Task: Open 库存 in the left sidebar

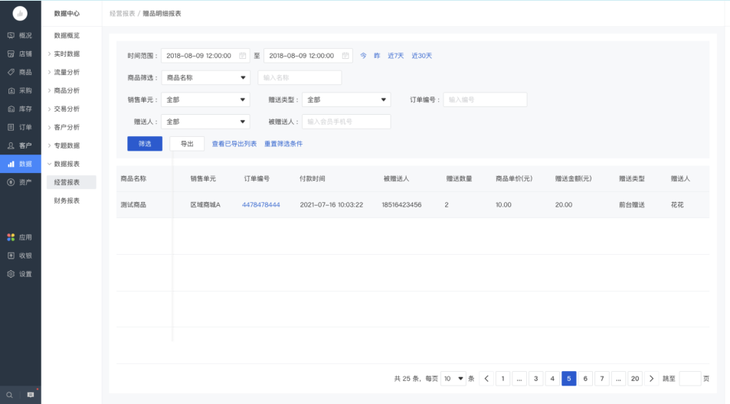Action: click(20, 109)
